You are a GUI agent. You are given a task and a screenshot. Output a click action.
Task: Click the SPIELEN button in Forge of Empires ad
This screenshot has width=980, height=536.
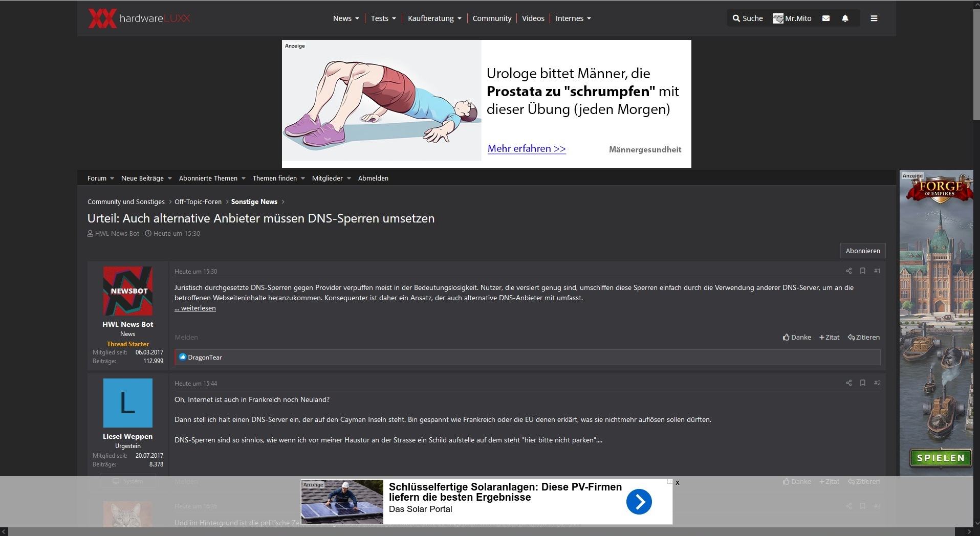(x=941, y=458)
